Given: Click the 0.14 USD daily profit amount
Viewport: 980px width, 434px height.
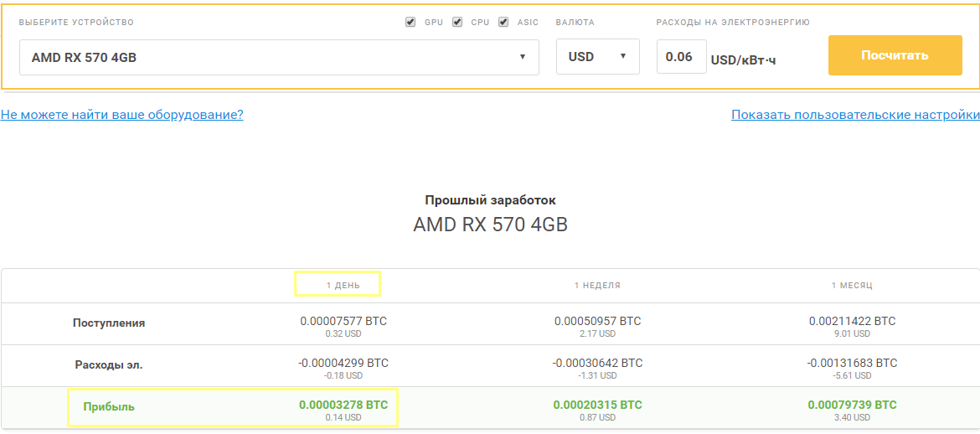Looking at the screenshot, I should click(x=343, y=417).
